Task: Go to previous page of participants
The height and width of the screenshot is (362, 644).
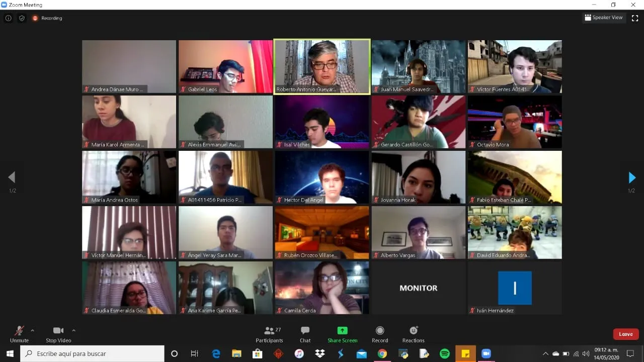Action: 12,177
